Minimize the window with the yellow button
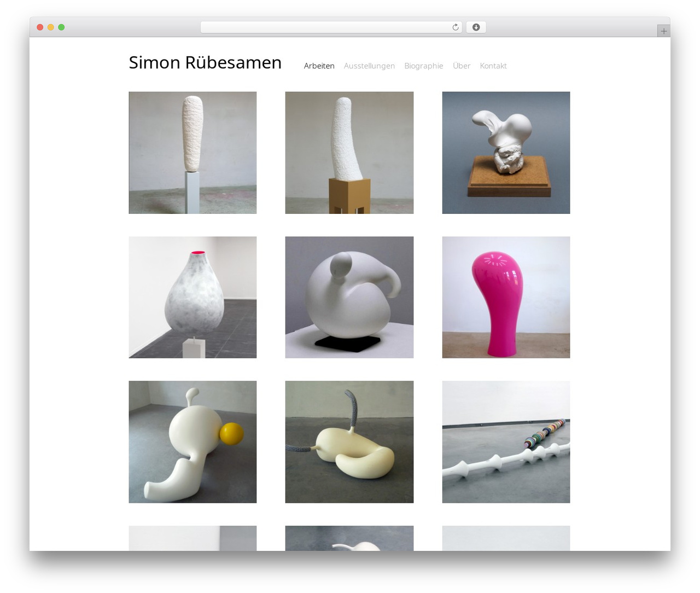Viewport: 700px width, 593px height. pyautogui.click(x=51, y=27)
